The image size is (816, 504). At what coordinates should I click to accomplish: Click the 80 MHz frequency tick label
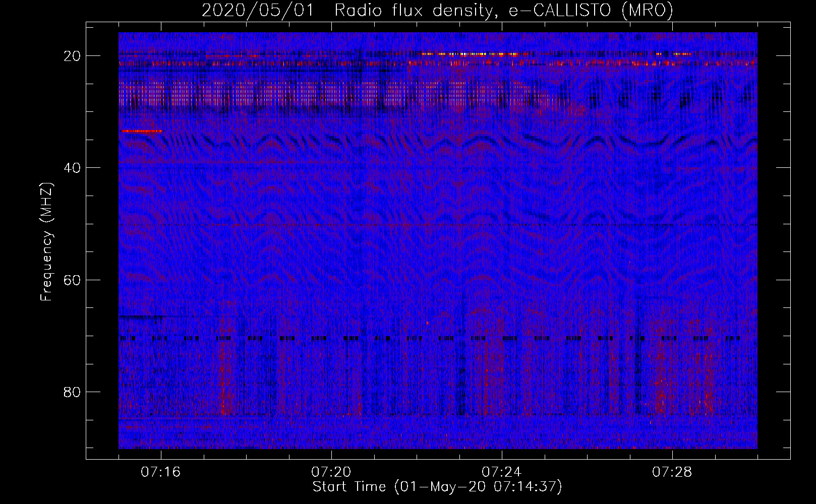coord(73,392)
